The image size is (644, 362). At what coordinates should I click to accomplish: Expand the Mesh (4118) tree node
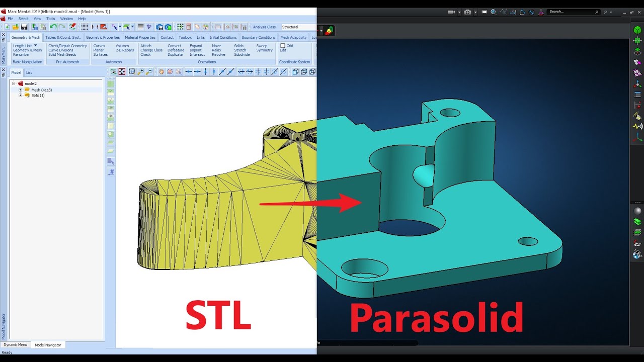21,89
